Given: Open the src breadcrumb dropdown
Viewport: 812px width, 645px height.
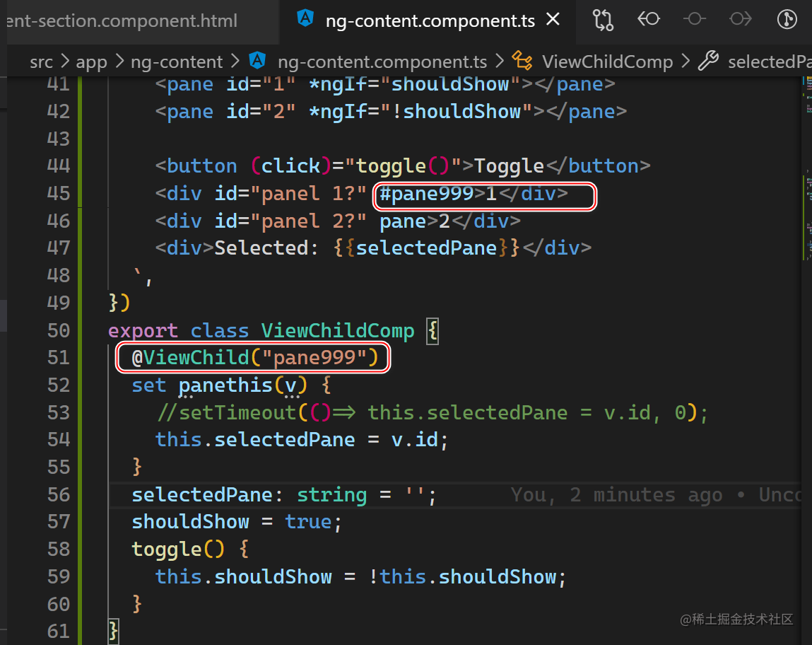Looking at the screenshot, I should tap(41, 61).
